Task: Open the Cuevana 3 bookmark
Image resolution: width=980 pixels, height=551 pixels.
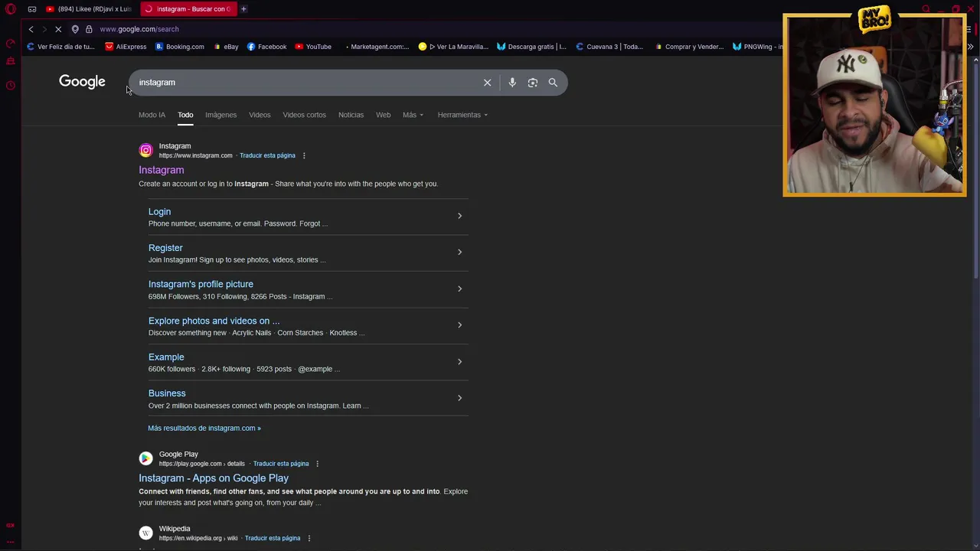Action: point(609,47)
